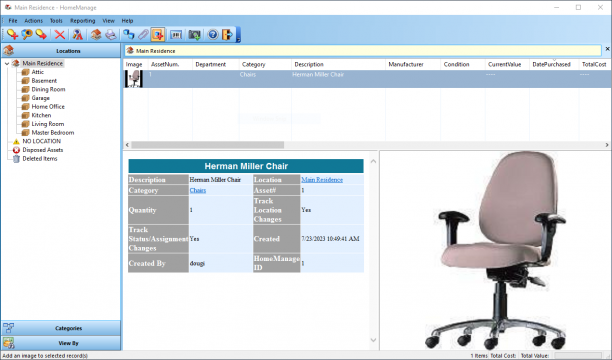Viewport: 612px width, 360px height.
Task: Select the Living Room location
Action: point(48,124)
